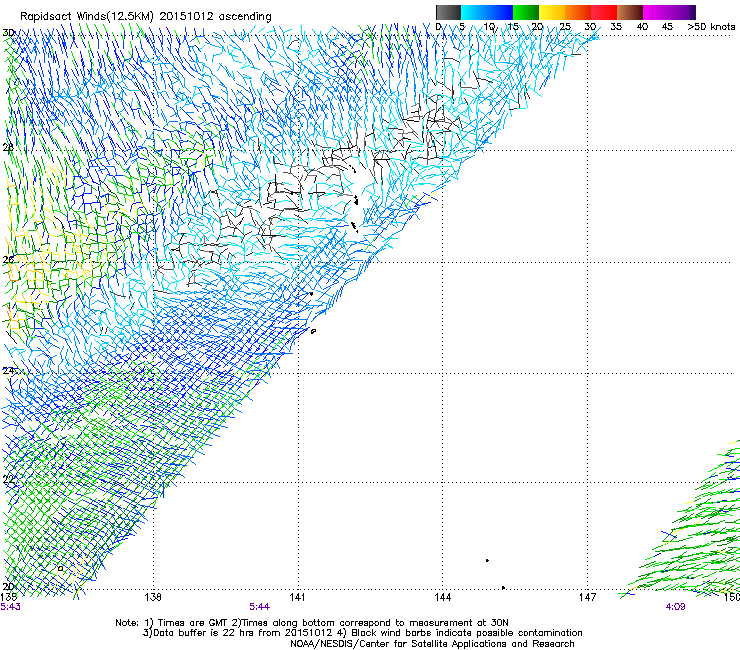Click the 'Data buffer is 22 hrs' note line

(362, 633)
